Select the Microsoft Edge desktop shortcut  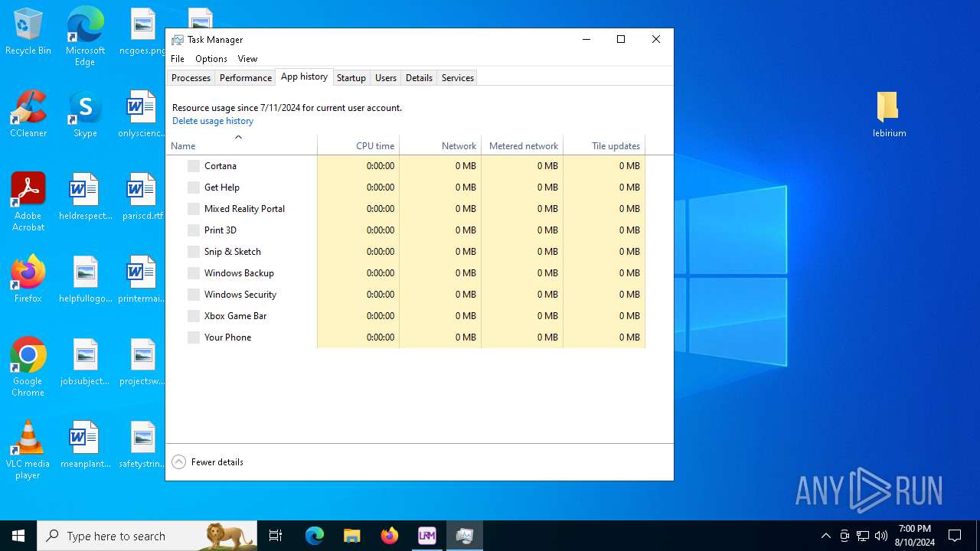[x=85, y=37]
